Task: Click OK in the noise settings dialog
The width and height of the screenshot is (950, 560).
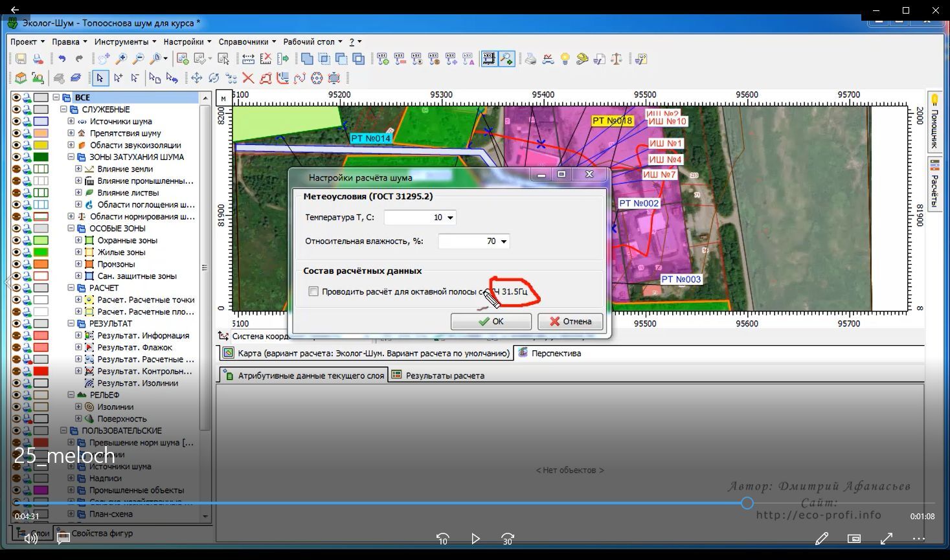Action: [491, 321]
